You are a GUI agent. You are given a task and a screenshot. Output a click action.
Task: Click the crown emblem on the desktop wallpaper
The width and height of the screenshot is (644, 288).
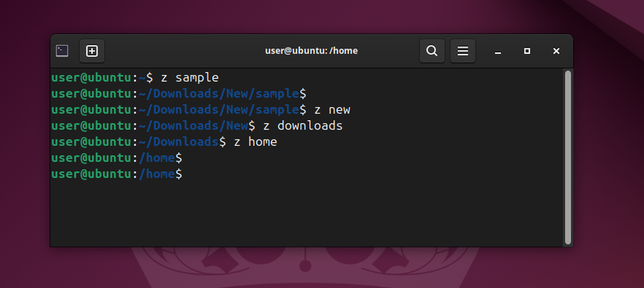[x=304, y=267]
